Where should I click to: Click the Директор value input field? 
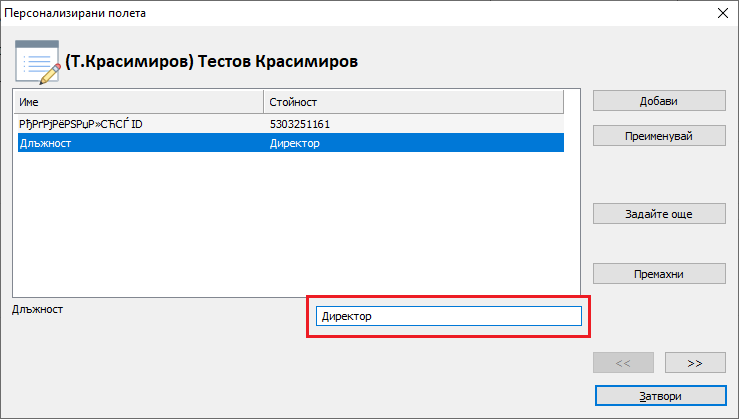tap(447, 316)
